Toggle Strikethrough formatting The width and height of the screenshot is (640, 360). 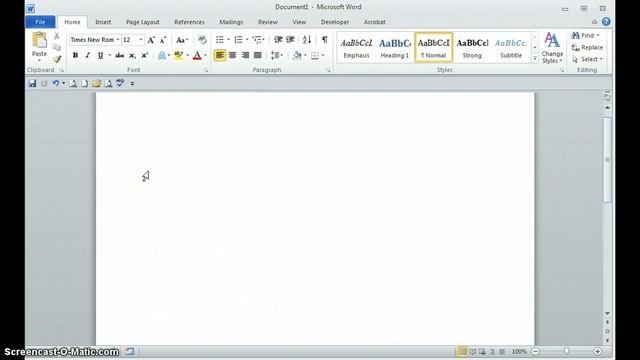(x=119, y=56)
